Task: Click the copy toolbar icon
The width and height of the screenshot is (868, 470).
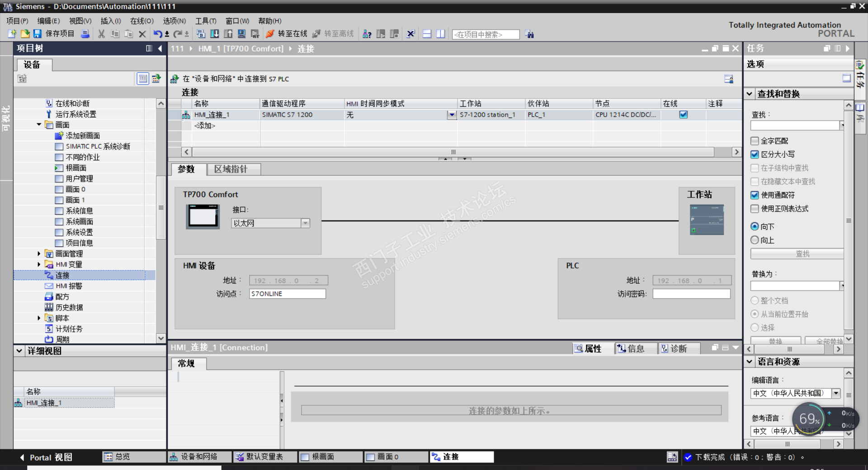Action: click(x=115, y=34)
